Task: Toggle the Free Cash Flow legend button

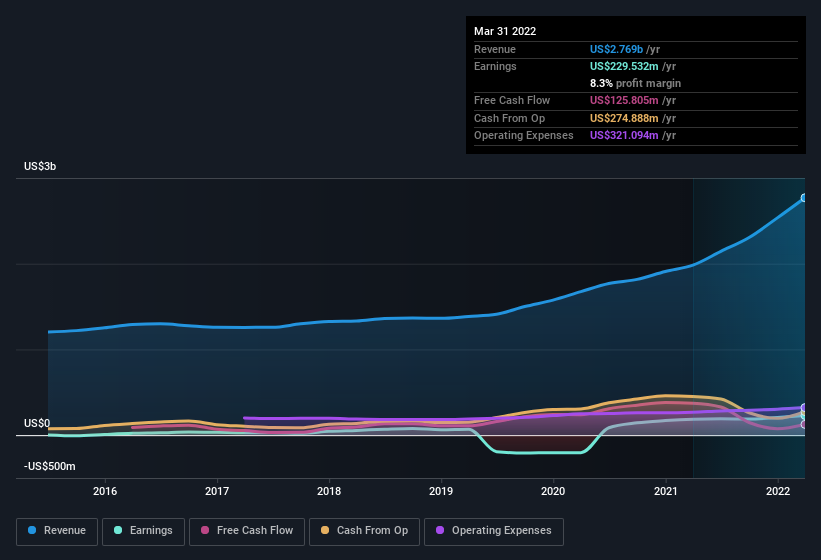Action: coord(247,531)
